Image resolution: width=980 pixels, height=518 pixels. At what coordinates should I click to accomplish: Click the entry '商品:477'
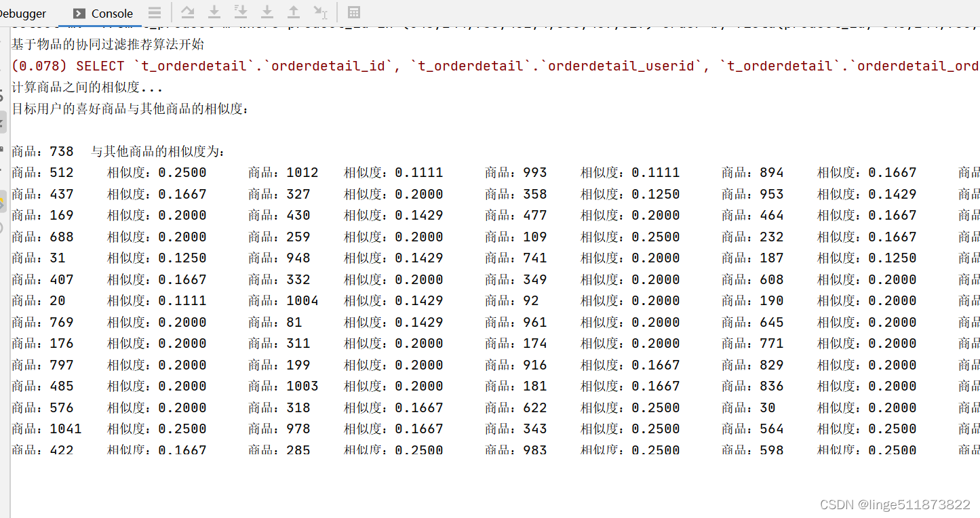[x=516, y=215]
